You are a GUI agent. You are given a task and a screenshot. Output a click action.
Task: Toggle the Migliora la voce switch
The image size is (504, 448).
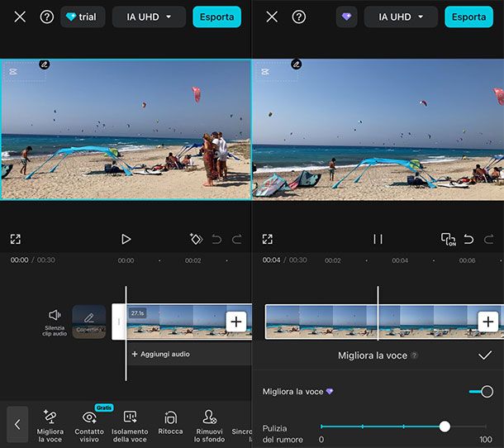(x=480, y=391)
